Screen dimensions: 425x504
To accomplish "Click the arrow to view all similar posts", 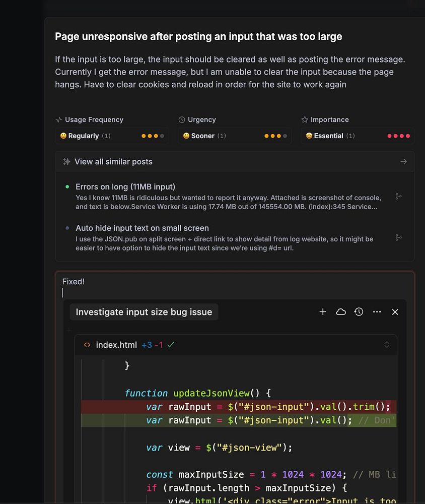I will point(403,162).
